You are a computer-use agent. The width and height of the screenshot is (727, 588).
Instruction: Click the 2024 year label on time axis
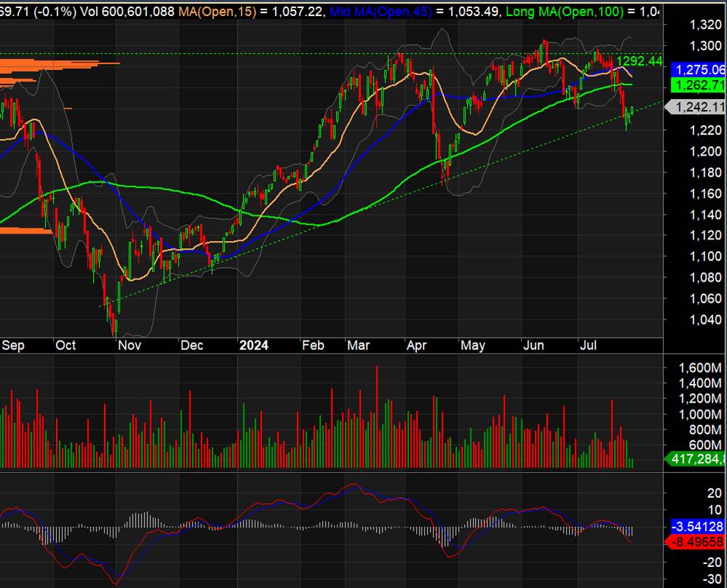point(254,346)
